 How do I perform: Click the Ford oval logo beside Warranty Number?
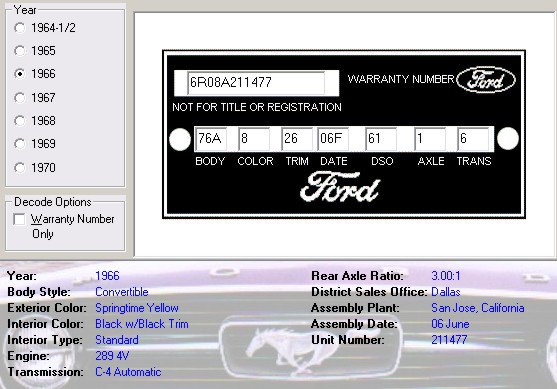tap(486, 80)
